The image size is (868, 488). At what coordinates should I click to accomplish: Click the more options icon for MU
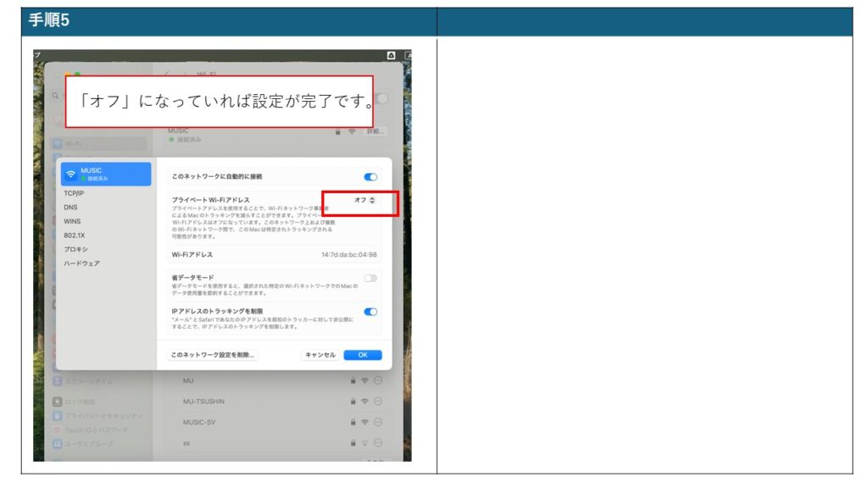click(x=378, y=380)
